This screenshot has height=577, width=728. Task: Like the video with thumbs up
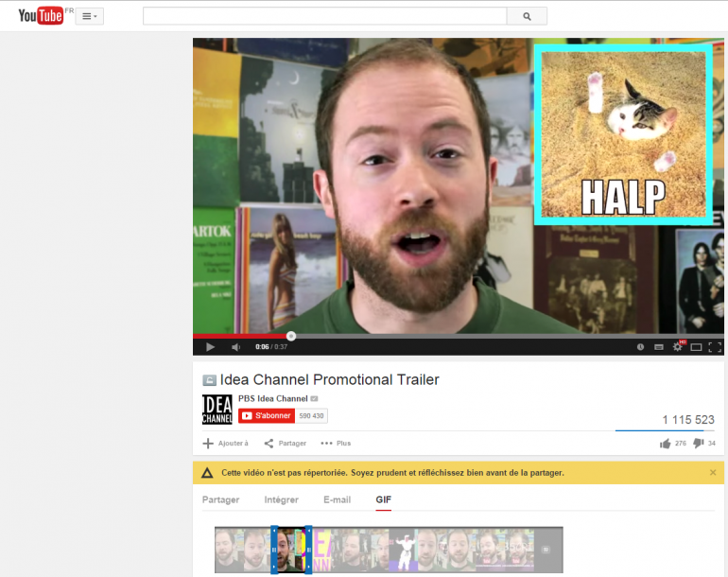point(666,443)
